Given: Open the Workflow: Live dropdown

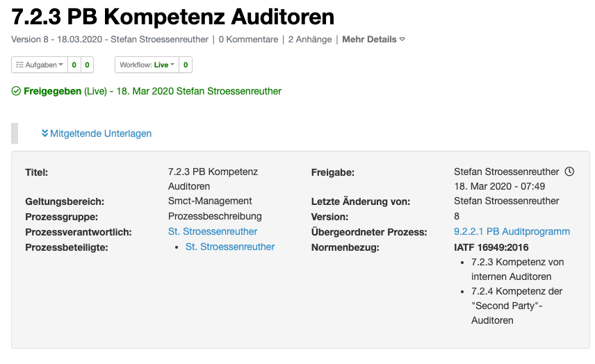Looking at the screenshot, I should coord(147,65).
